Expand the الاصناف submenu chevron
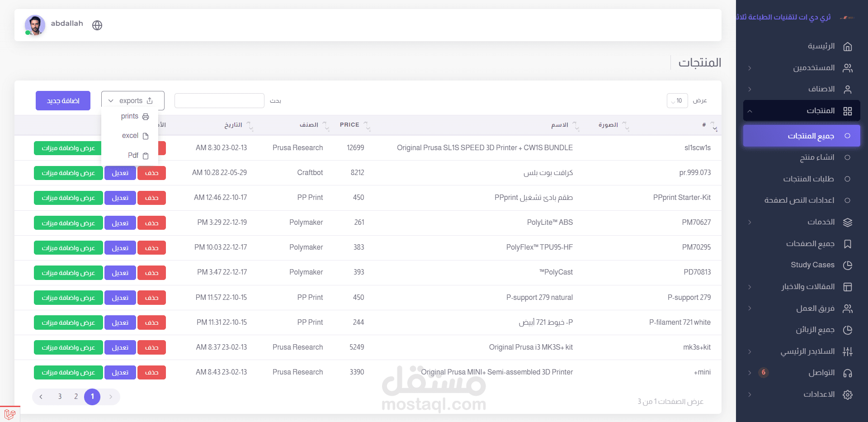 [x=750, y=89]
